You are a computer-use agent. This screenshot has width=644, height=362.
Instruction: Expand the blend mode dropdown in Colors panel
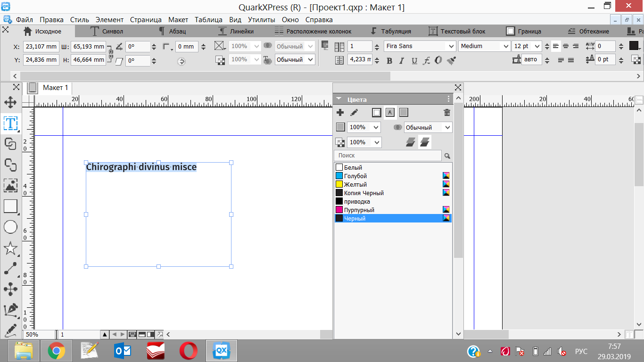pyautogui.click(x=447, y=127)
